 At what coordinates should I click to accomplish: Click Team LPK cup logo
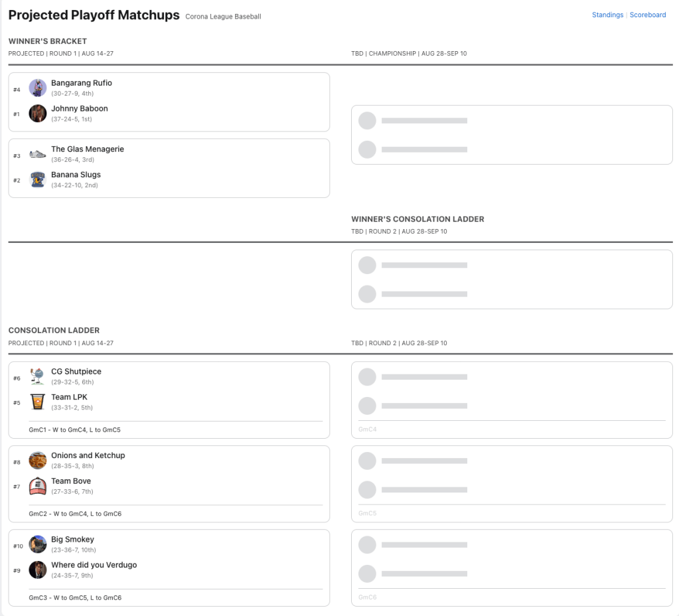[38, 402]
